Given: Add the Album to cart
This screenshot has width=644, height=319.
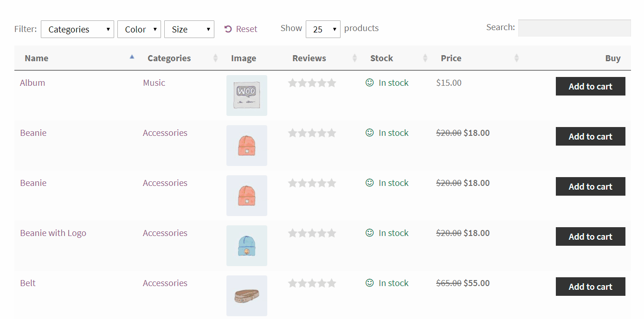Looking at the screenshot, I should coord(590,86).
